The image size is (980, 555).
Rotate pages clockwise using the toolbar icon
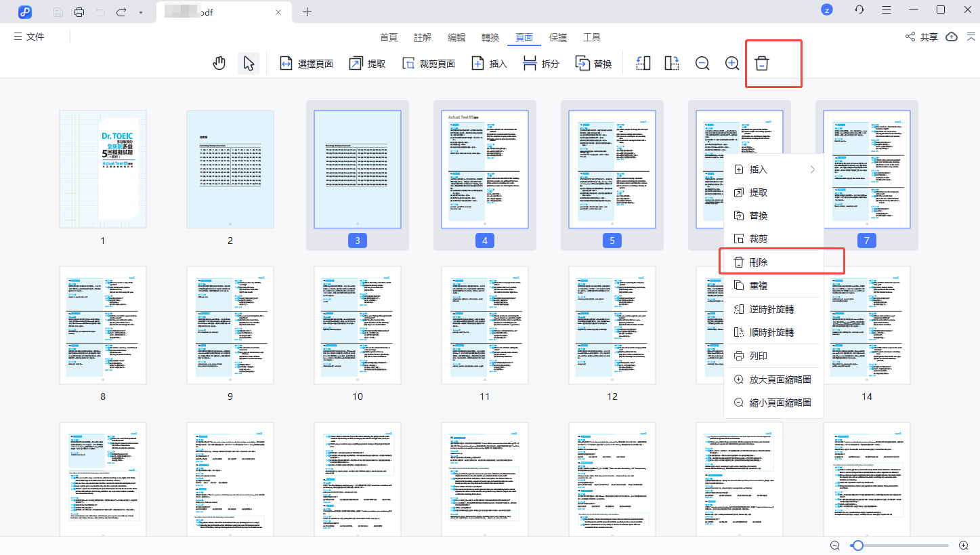[670, 62]
